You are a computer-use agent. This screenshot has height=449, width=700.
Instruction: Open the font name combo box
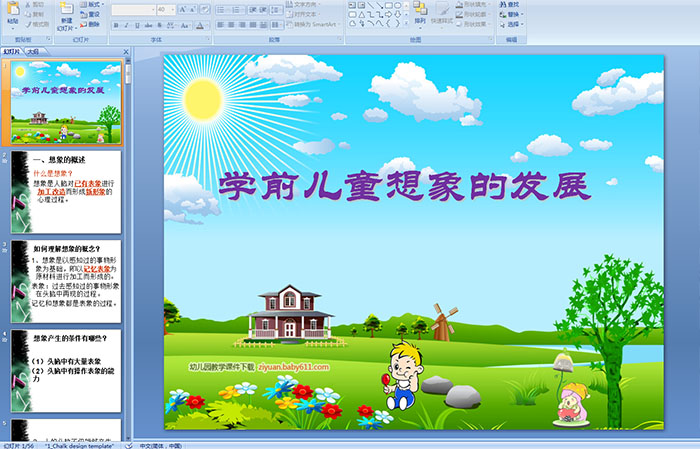pos(133,10)
